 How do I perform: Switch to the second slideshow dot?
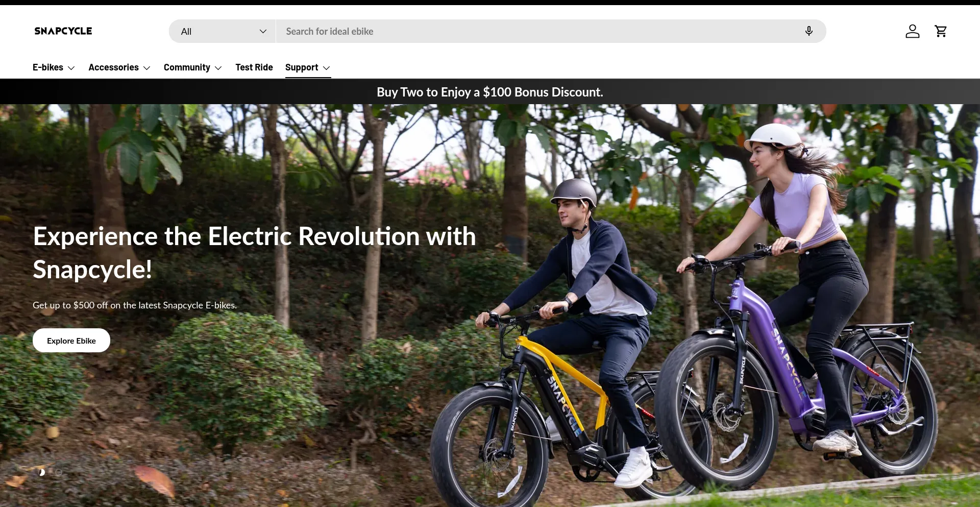(59, 472)
